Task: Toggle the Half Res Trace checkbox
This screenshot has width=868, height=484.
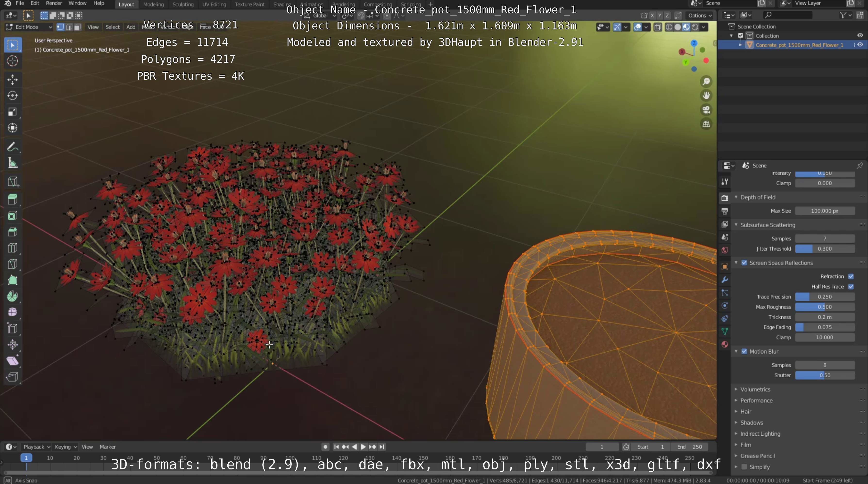Action: (x=851, y=287)
